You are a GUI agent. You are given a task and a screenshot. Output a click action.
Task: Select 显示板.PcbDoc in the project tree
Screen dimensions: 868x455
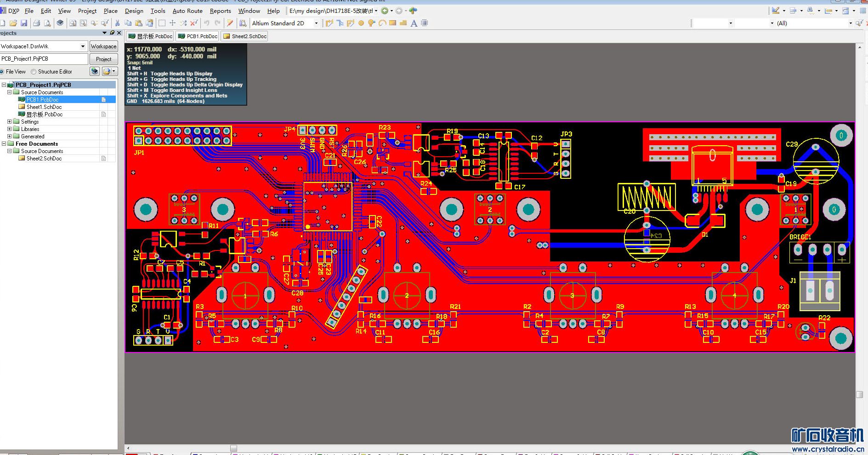tap(44, 114)
